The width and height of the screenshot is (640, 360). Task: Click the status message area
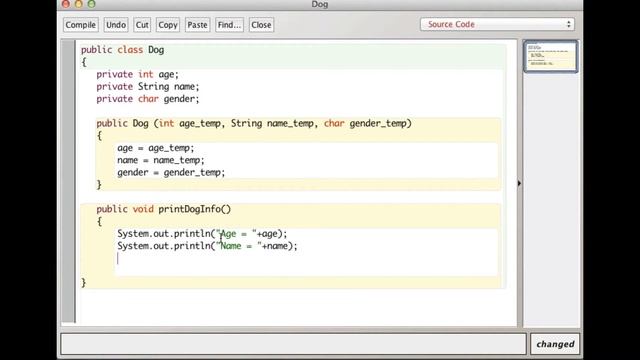(x=293, y=344)
